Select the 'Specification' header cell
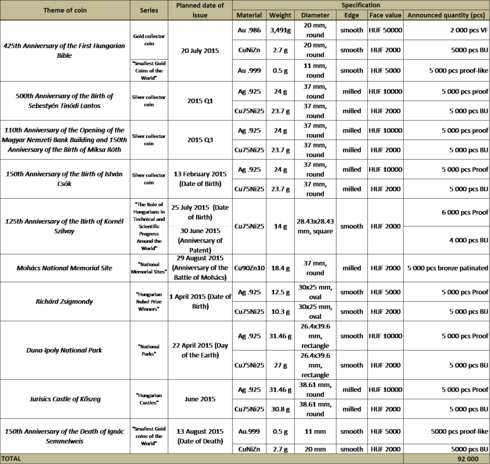This screenshot has height=464, width=490. coord(361,5)
